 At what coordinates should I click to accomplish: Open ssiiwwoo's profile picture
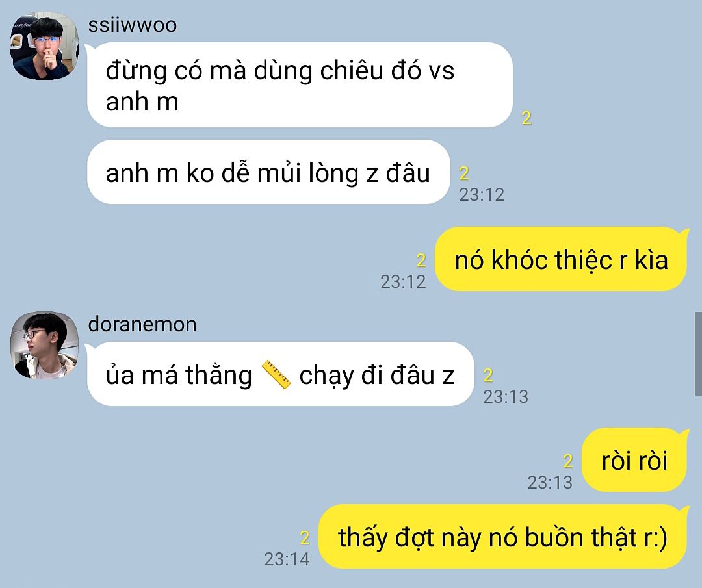pyautogui.click(x=44, y=46)
